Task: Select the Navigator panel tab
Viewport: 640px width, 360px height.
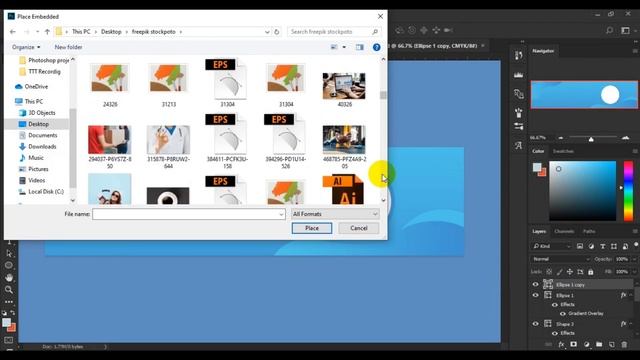Action: [x=543, y=51]
